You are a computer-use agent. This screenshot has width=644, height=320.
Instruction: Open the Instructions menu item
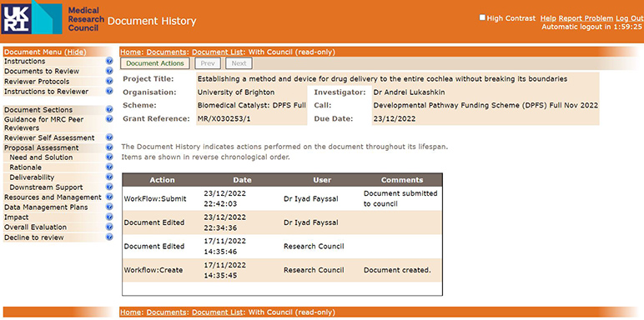pyautogui.click(x=25, y=61)
